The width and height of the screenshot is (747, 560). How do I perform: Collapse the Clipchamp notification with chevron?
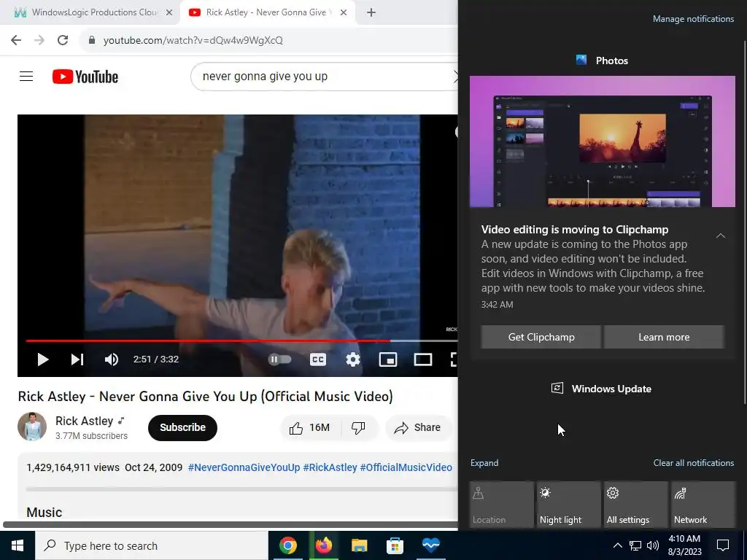pyautogui.click(x=720, y=236)
